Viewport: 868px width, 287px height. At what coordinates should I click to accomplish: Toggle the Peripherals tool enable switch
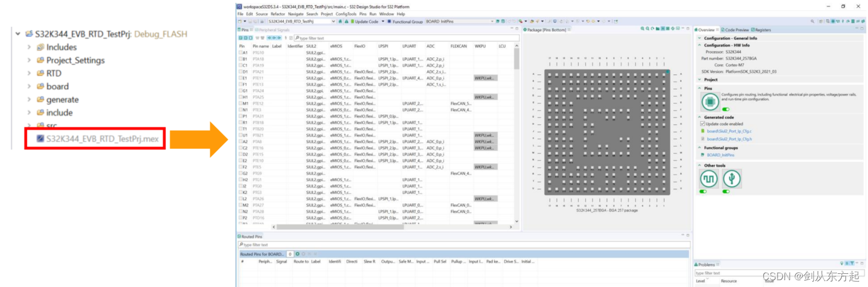(726, 192)
